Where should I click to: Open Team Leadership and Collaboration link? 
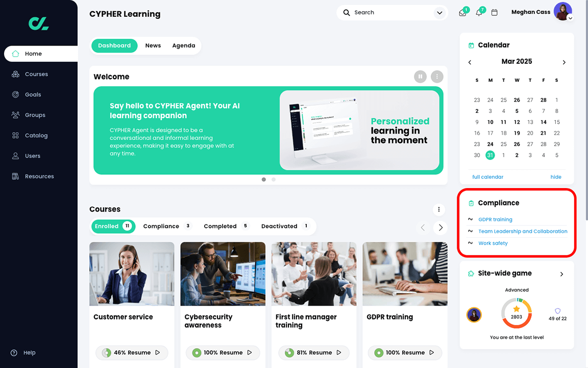click(523, 232)
